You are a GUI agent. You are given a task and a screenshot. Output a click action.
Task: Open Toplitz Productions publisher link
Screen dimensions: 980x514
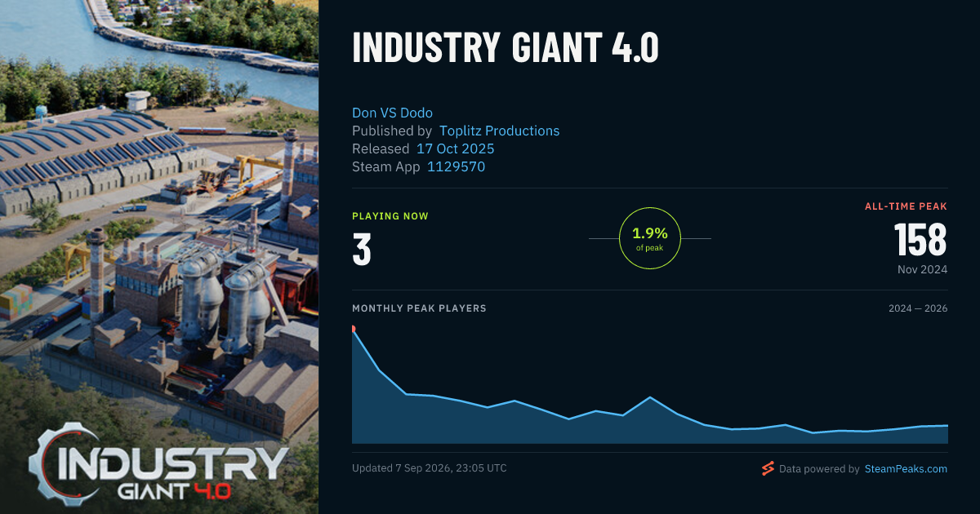[500, 131]
